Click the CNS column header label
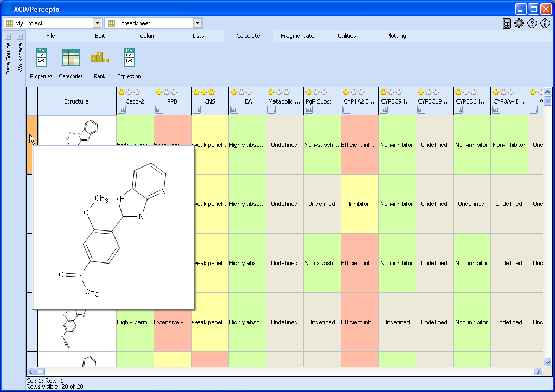This screenshot has height=392, width=555. pos(209,101)
